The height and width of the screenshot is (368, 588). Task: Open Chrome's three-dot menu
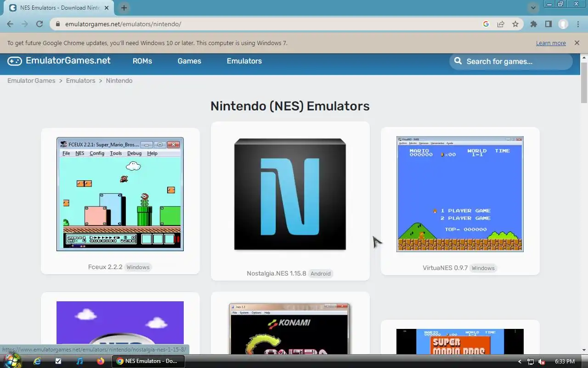(x=578, y=24)
